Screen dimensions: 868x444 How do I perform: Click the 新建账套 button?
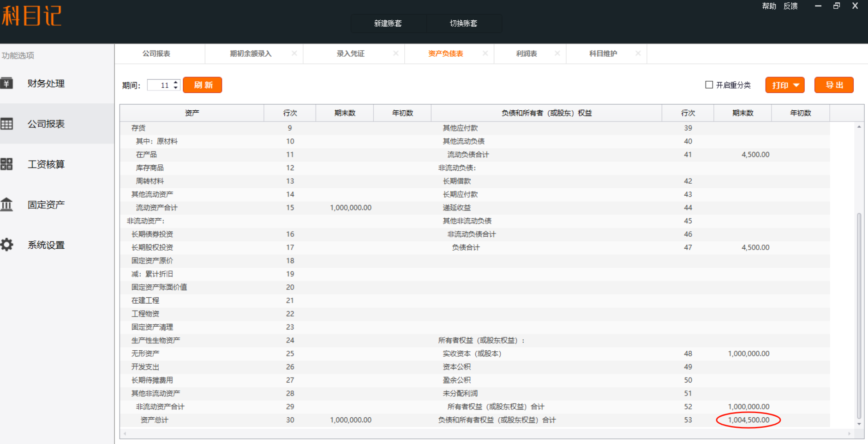tap(388, 24)
